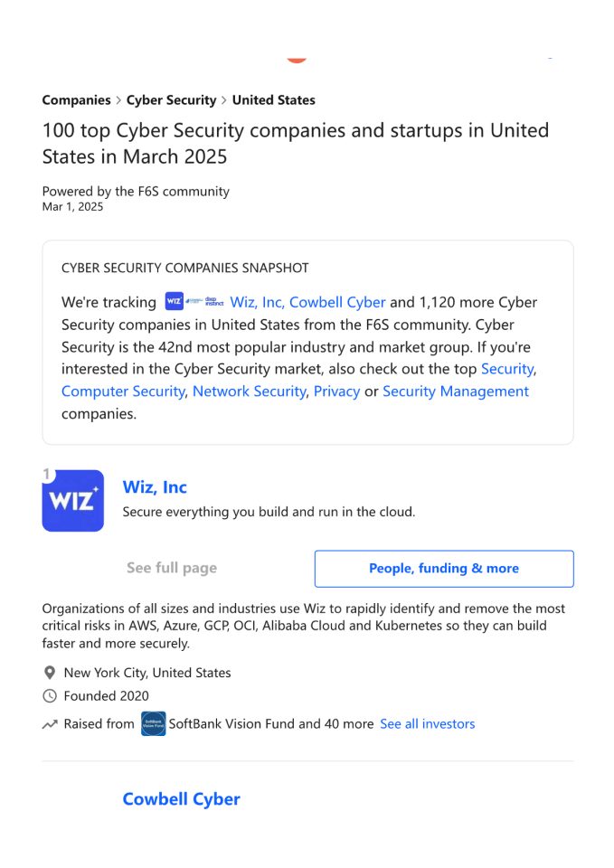Click the Wiz logo thumbnail beside listing one
Image resolution: width=614 pixels, height=868 pixels.
click(73, 500)
